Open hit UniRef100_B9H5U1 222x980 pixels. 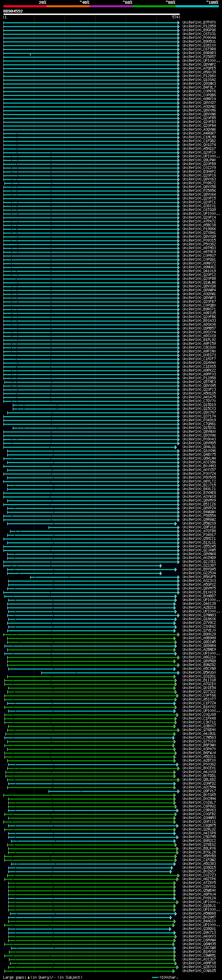tap(199, 41)
